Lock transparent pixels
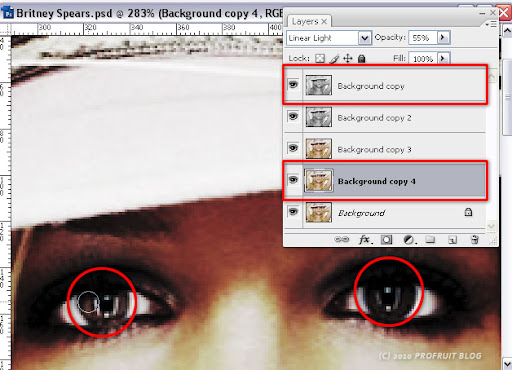Screen dimensions: 512x370 click(320, 59)
